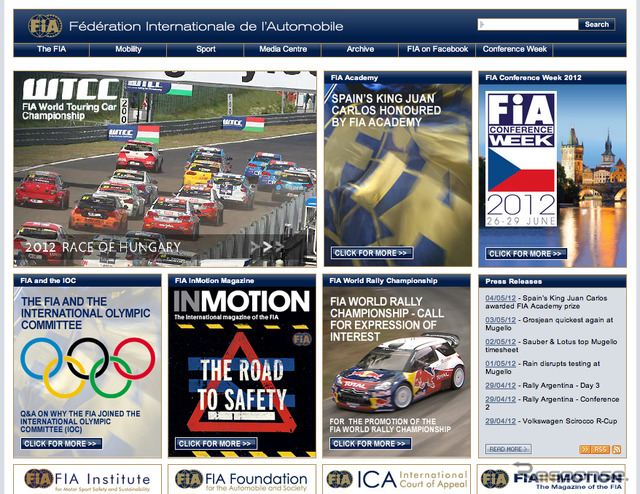Open the Conference Week menu item
This screenshot has width=640, height=494.
(514, 49)
